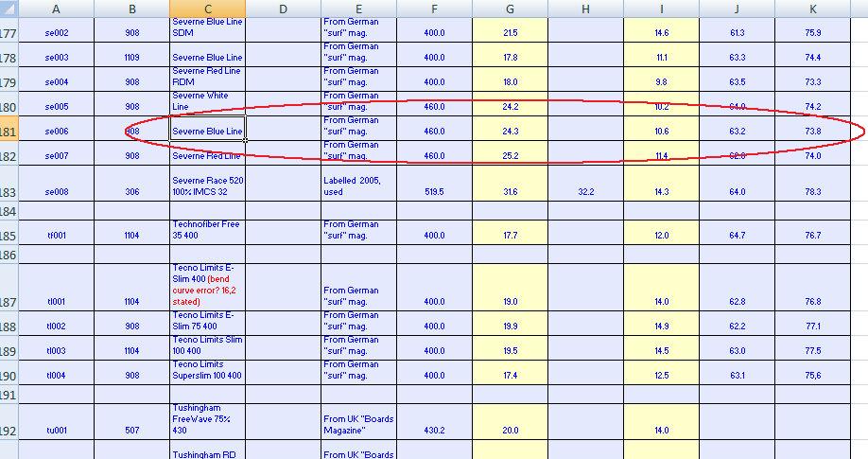Select the cell containing tu001
The image size is (868, 459).
coord(56,431)
